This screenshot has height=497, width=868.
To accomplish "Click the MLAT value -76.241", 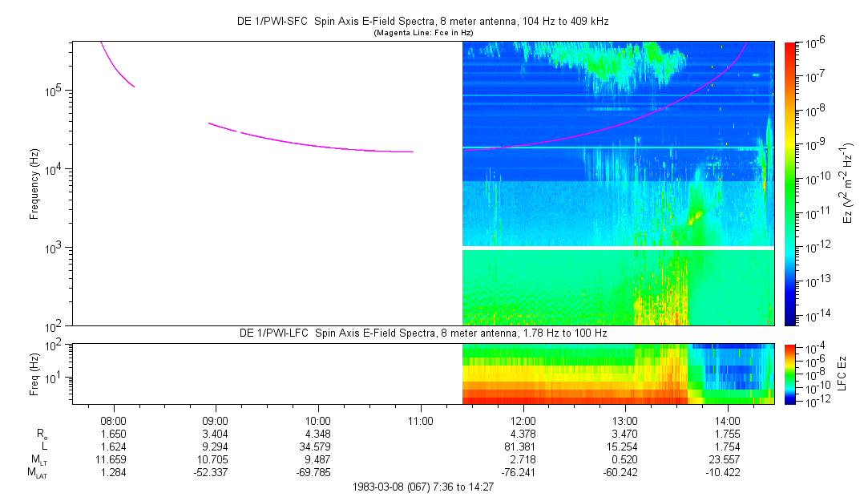I will pos(523,473).
